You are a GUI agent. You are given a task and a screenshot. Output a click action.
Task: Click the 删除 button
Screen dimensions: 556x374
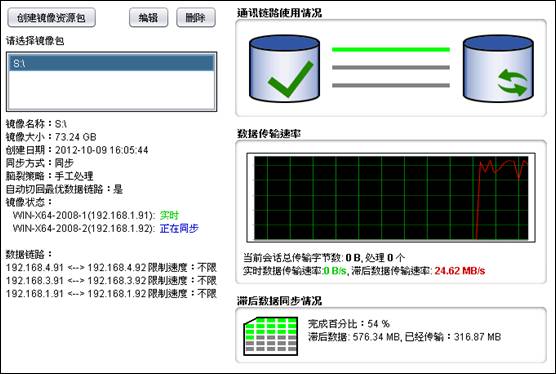pos(196,18)
